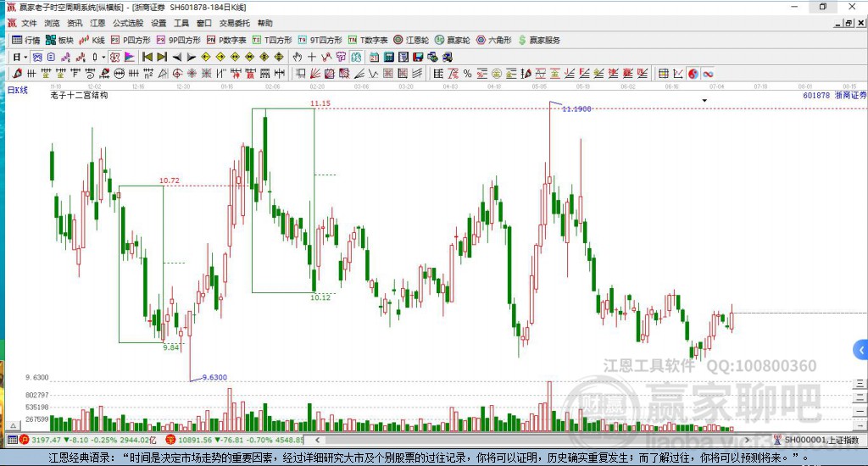Image resolution: width=868 pixels, height=466 pixels.
Task: Click the bottom scrollbar left arrow
Action: (x=317, y=440)
